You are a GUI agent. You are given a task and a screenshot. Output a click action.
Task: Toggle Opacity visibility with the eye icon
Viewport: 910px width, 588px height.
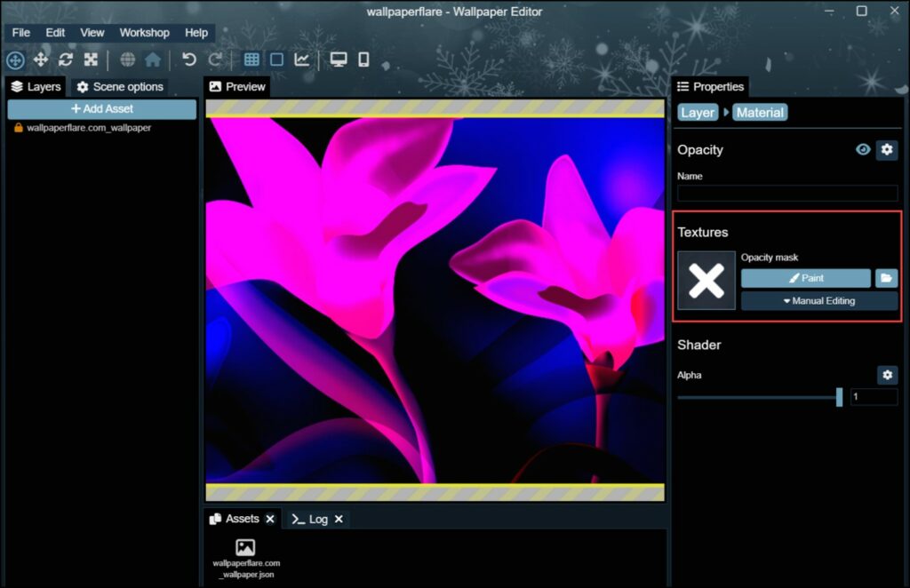(x=862, y=150)
